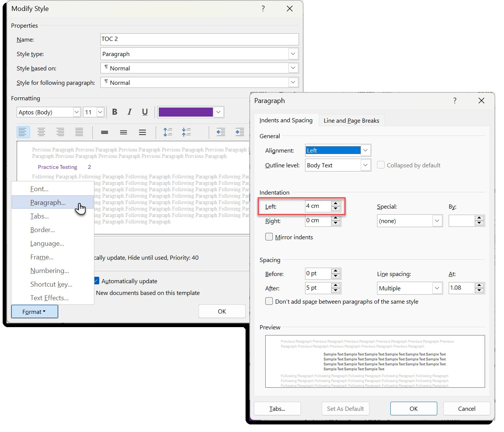Close the Paragraph dialog
The width and height of the screenshot is (504, 432).
tap(481, 100)
